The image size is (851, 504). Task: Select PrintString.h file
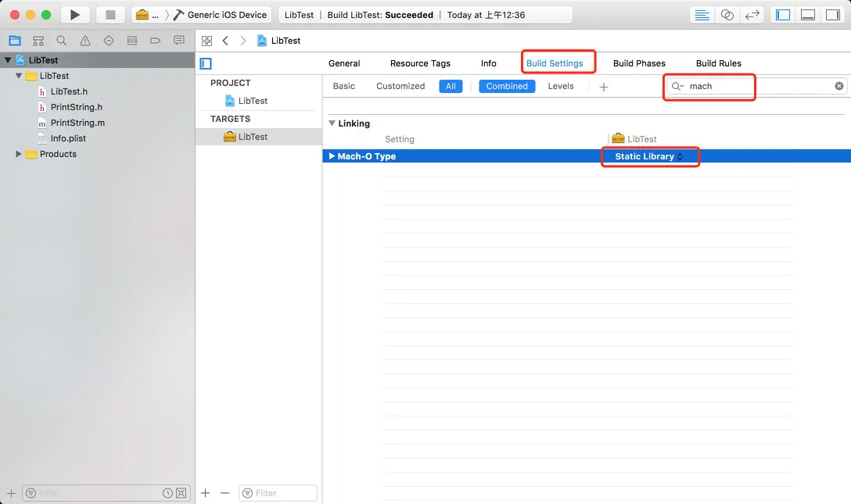coord(77,107)
